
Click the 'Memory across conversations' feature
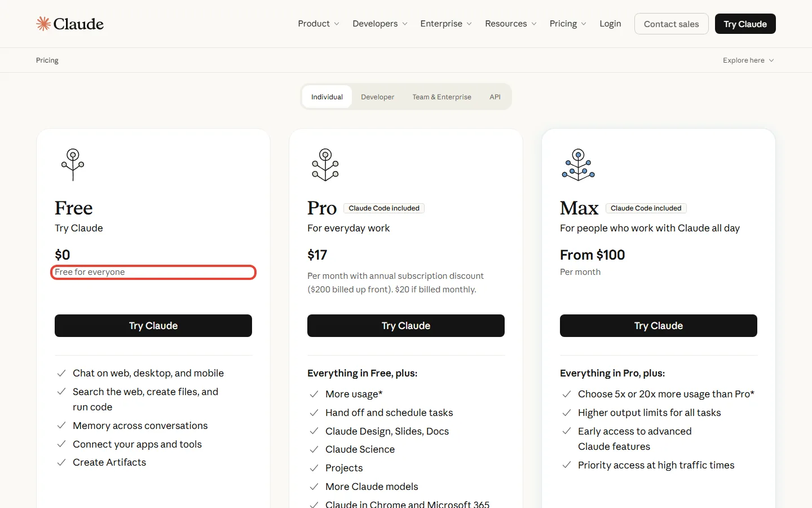tap(140, 426)
